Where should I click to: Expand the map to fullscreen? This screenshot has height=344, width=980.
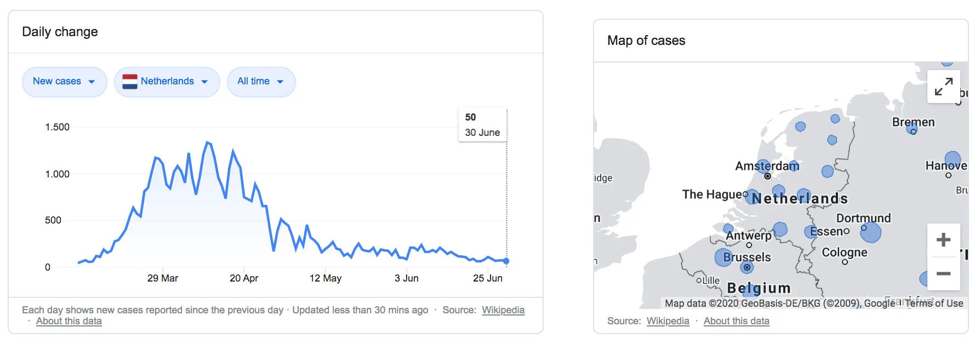(x=943, y=87)
